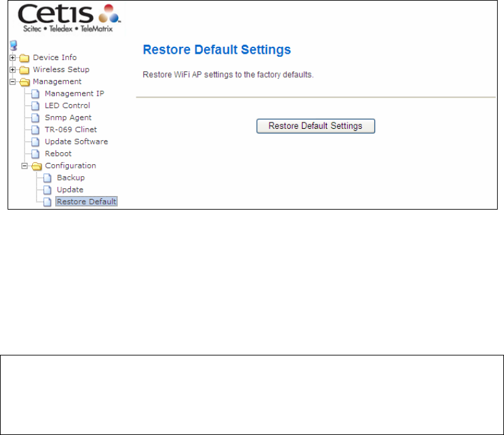Click the Management IP page icon
Image resolution: width=504 pixels, height=435 pixels.
pos(35,94)
